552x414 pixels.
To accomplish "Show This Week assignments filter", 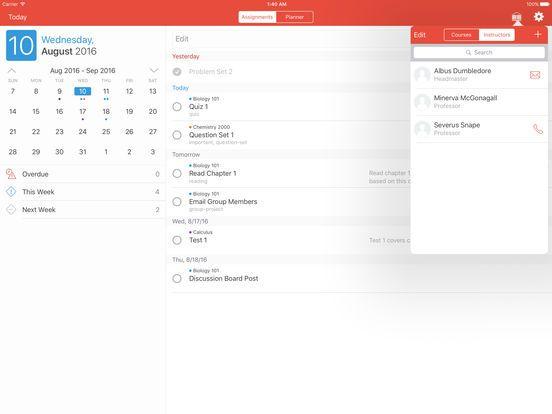I will pos(83,192).
